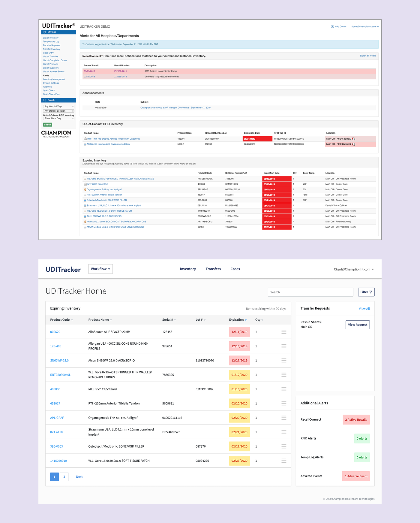
Task: Click plus icon beside W.L. Gore 8x30x40 FEP
Action: coord(85,179)
